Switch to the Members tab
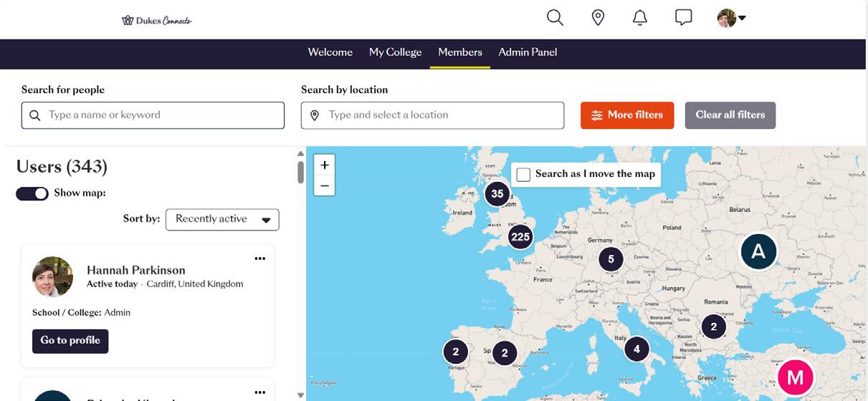 click(x=460, y=52)
